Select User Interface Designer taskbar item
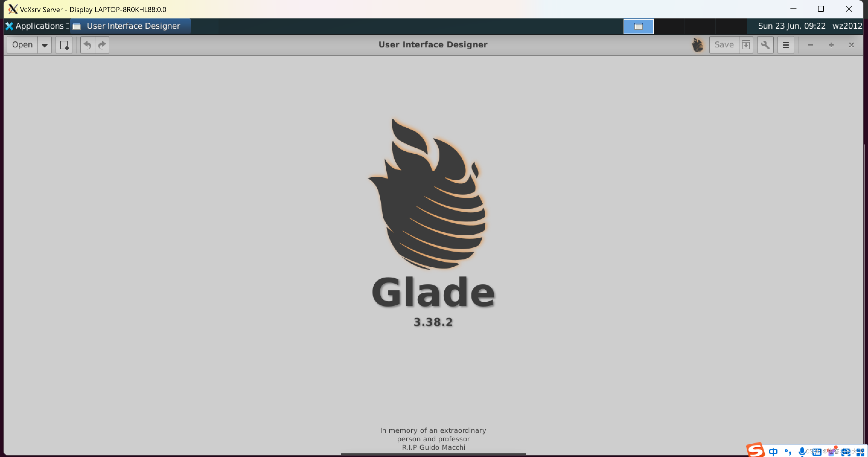 coord(130,26)
